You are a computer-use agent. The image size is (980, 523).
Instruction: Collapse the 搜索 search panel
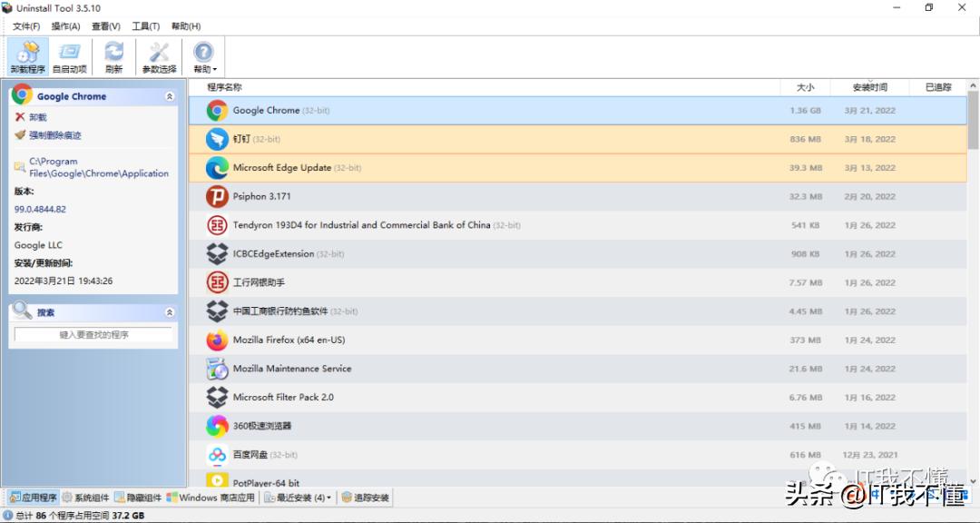click(170, 312)
